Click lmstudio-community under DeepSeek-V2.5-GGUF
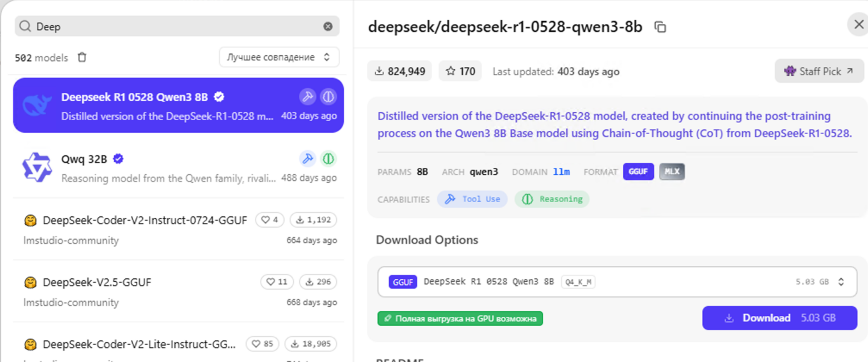This screenshot has height=362, width=868. coord(71,302)
